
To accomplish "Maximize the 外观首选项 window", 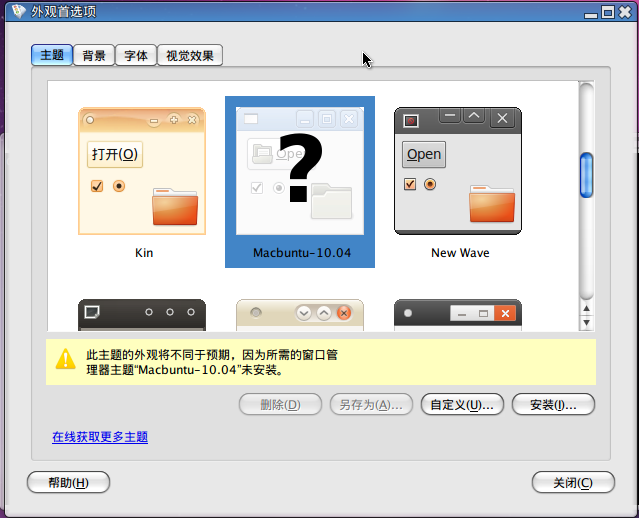I will (608, 12).
